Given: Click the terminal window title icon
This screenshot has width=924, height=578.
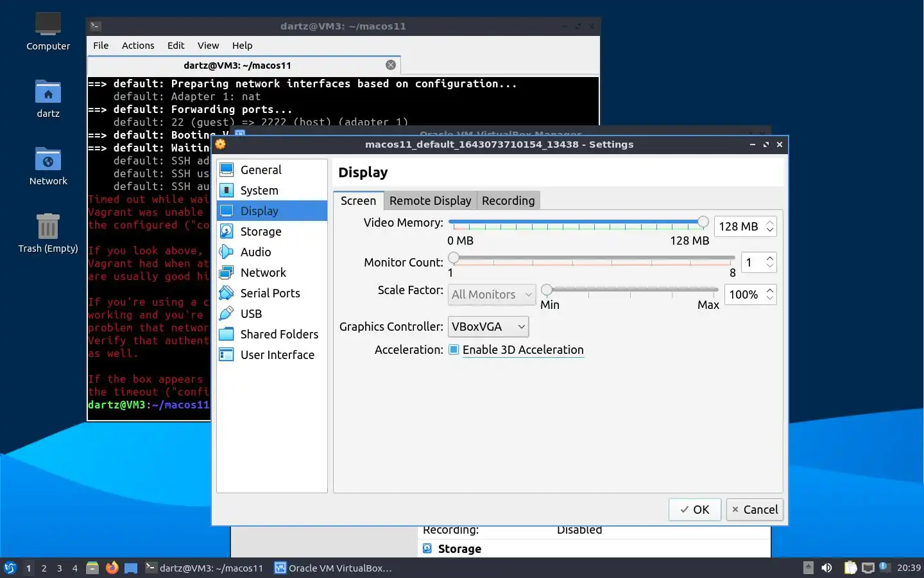Looking at the screenshot, I should point(96,26).
